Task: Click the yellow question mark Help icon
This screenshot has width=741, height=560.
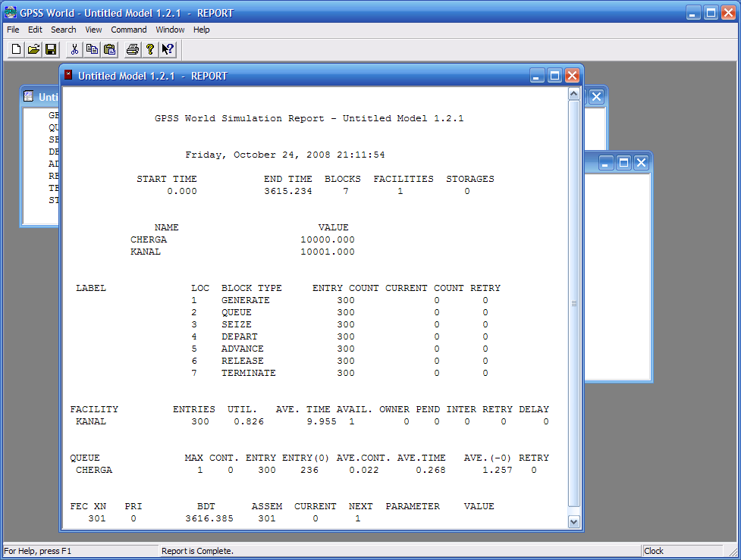Action: [150, 49]
